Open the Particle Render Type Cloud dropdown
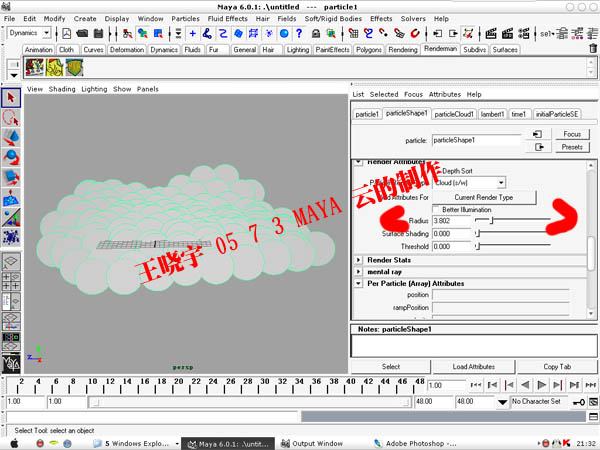The height and width of the screenshot is (450, 600). click(x=469, y=183)
